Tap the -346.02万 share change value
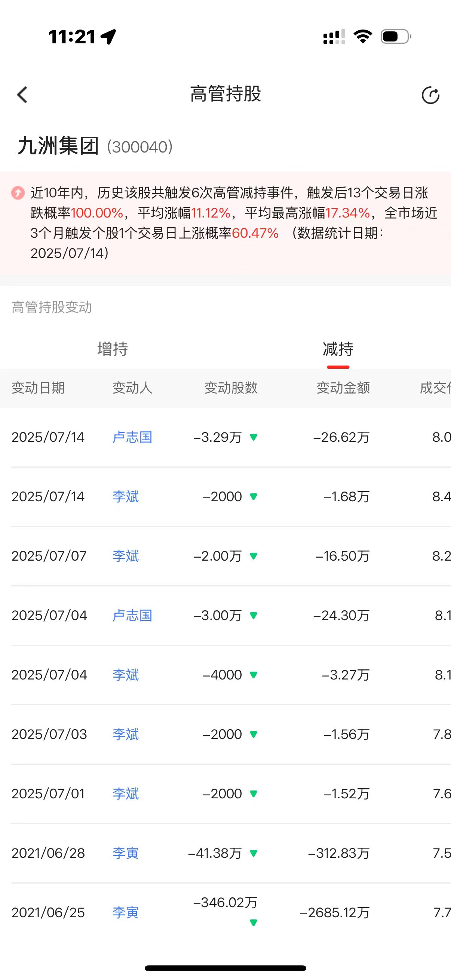Viewport: 451px width, 980px height. point(225,902)
